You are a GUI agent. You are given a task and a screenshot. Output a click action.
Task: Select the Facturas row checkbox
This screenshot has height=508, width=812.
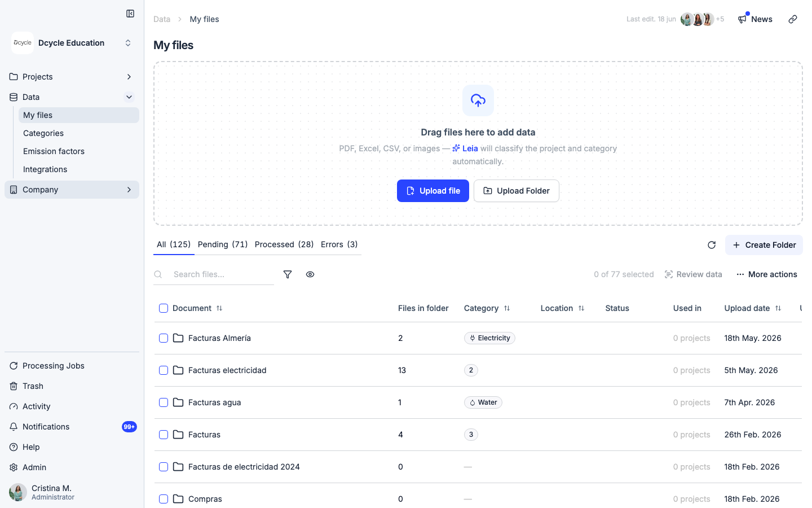[164, 435]
